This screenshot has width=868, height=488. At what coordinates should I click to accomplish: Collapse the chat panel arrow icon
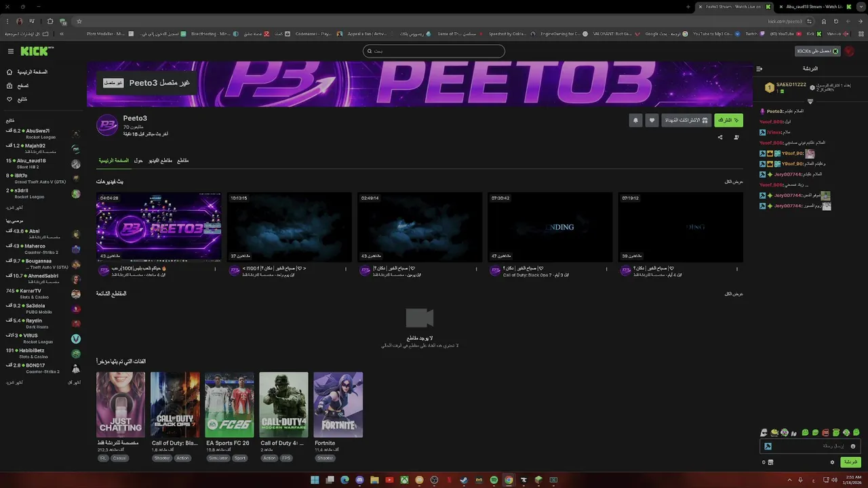[759, 68]
